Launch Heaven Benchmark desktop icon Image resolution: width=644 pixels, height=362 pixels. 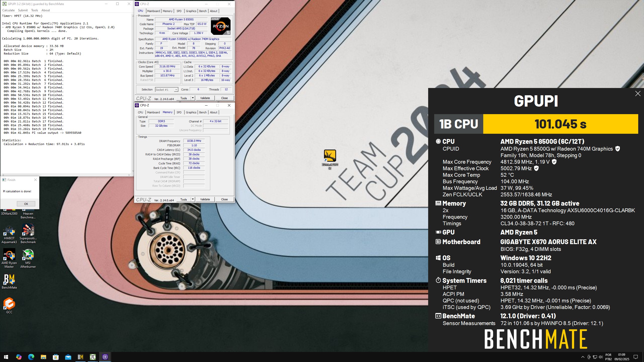[x=28, y=213]
